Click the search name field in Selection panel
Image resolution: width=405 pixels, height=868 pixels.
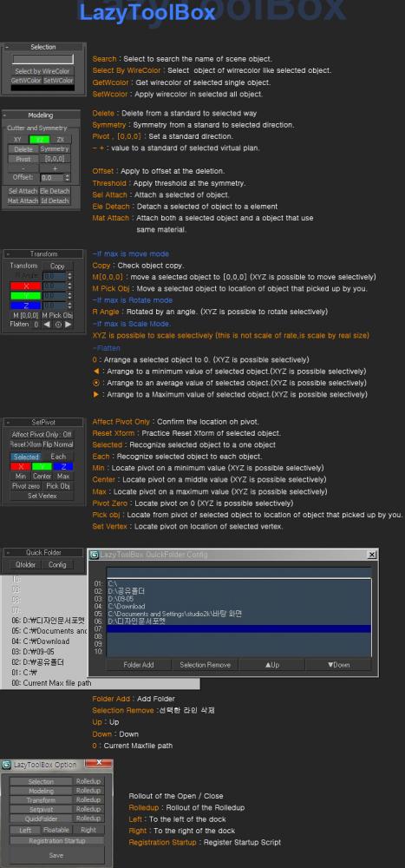click(x=42, y=59)
